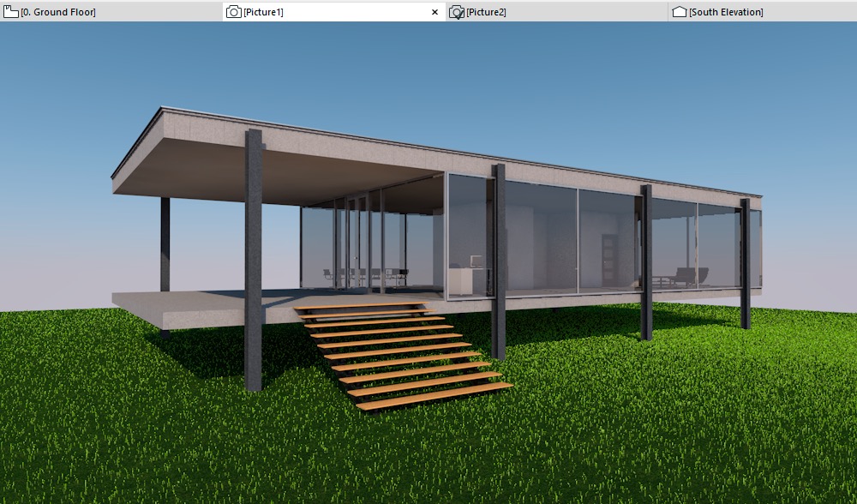Click the camera icon on Picture1 tab
Viewport: 857px width, 504px height.
(234, 12)
